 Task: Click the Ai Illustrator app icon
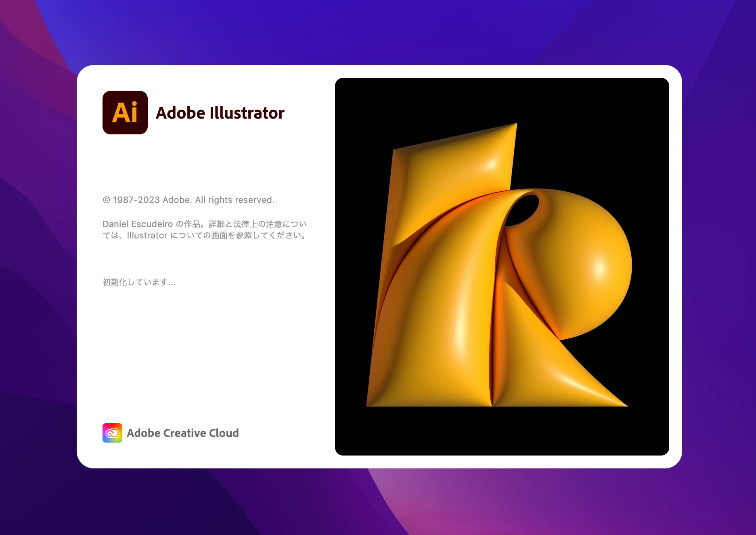tap(125, 113)
